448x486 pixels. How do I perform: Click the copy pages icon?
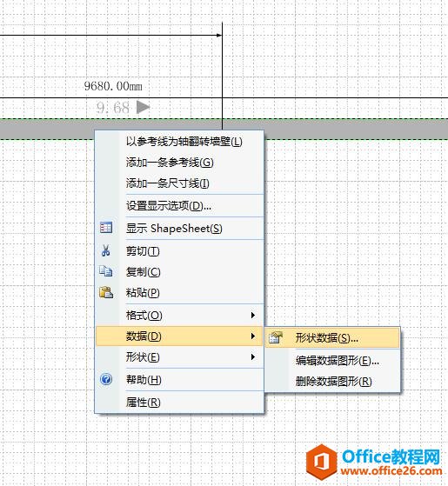click(x=106, y=271)
